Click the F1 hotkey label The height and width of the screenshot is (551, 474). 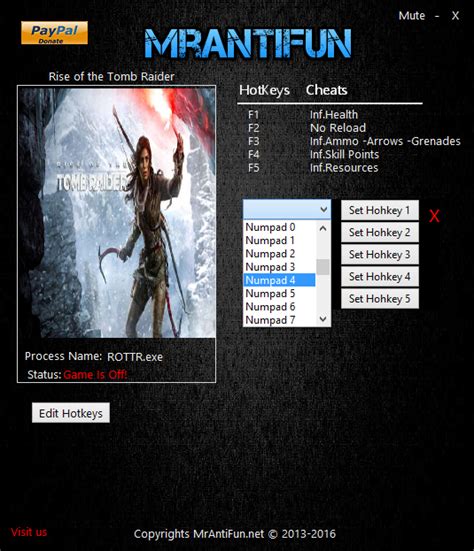[253, 115]
